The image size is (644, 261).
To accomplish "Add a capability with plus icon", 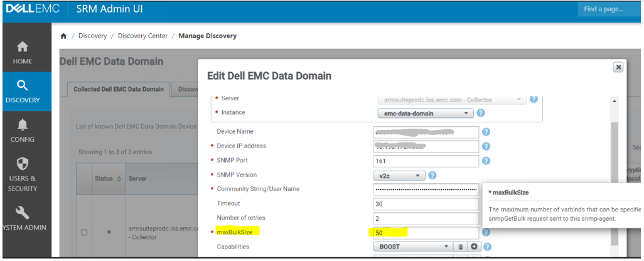I will click(474, 247).
